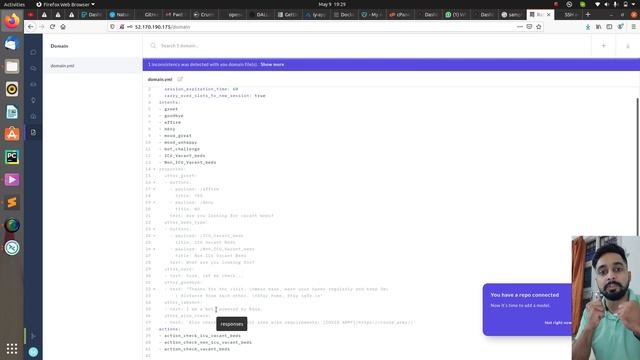Image resolution: width=640 pixels, height=360 pixels.
Task: Click the search magnifier icon
Action: coord(153,46)
